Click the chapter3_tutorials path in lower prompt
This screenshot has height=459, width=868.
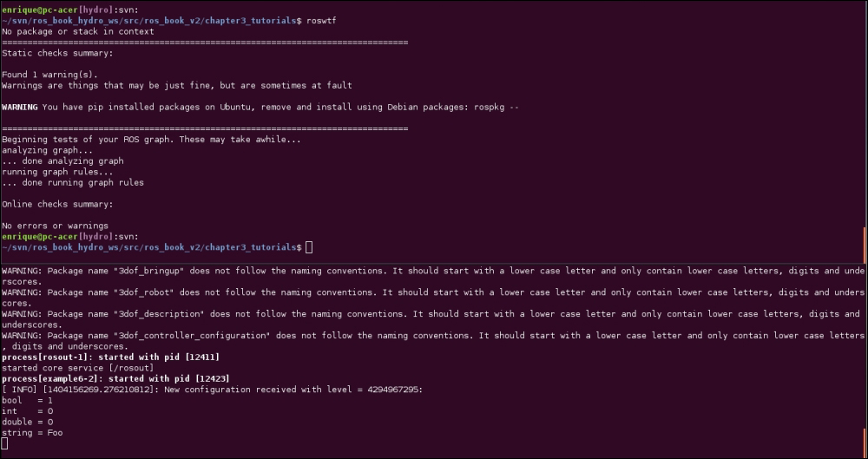(x=251, y=247)
